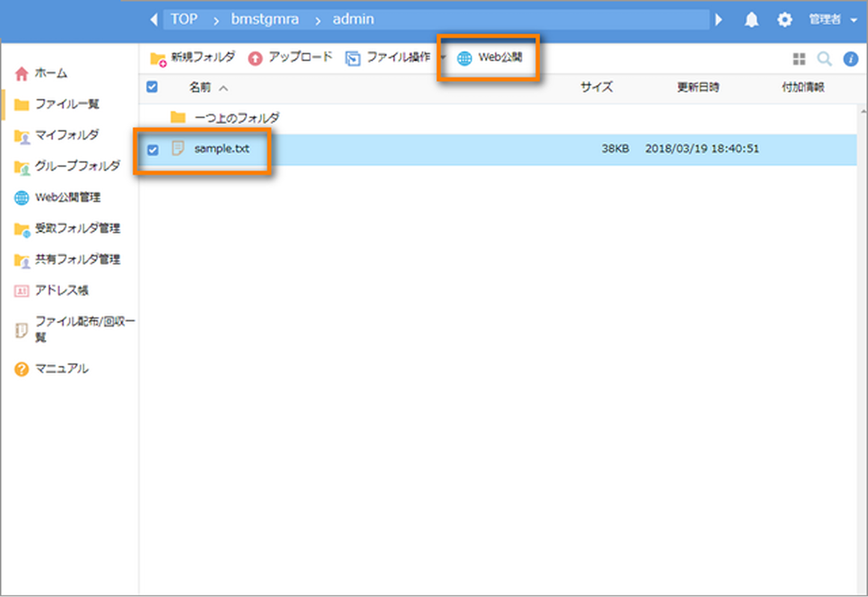
Task: Open マニュアル help in the sidebar
Action: 61,368
